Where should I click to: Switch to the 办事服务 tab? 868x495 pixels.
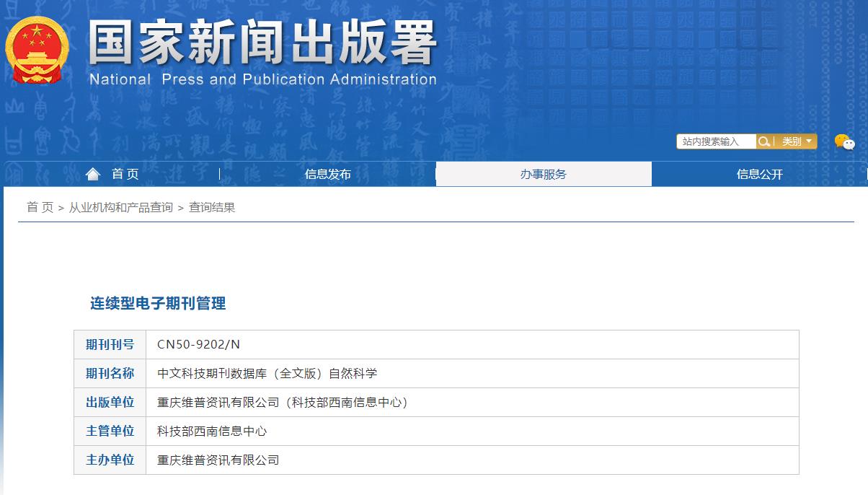pyautogui.click(x=543, y=174)
